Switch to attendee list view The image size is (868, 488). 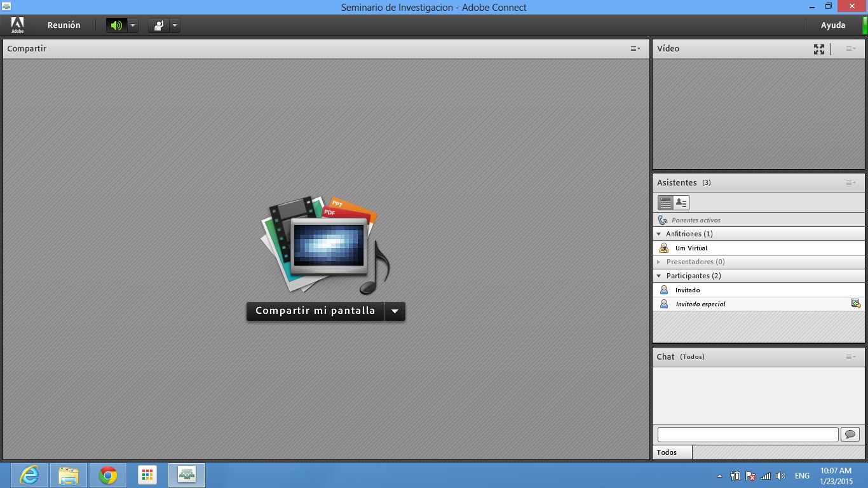click(x=665, y=203)
